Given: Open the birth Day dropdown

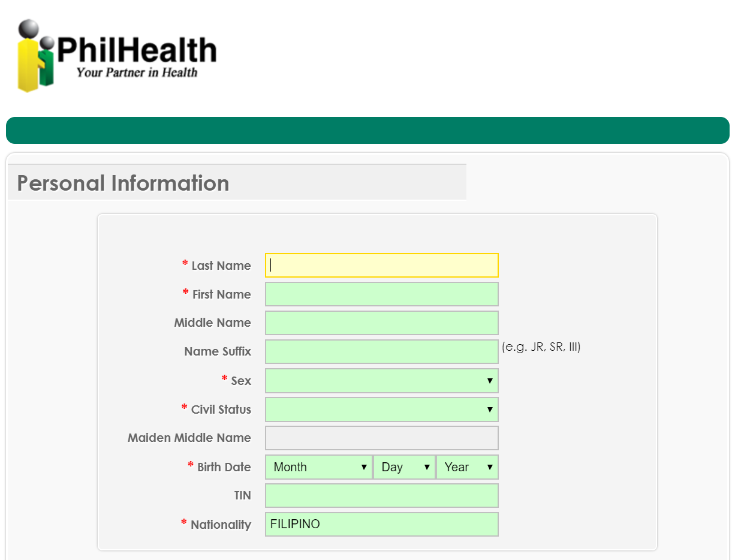Looking at the screenshot, I should [405, 467].
